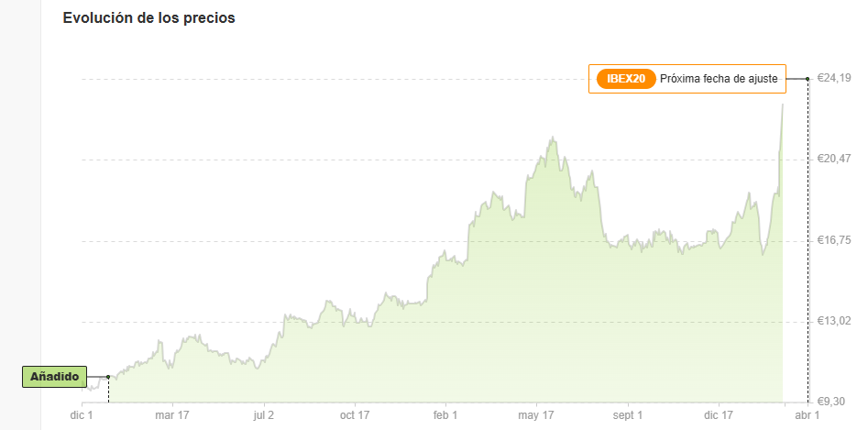
Task: Click the feb 1 date label
Action: (445, 414)
